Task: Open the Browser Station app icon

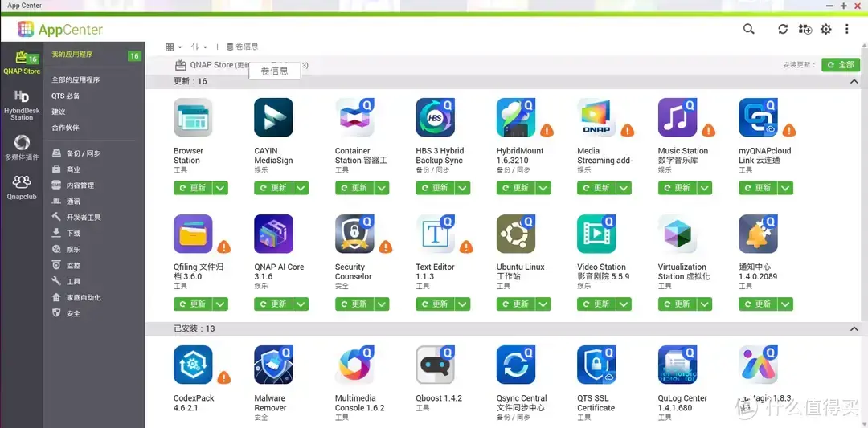Action: 193,117
